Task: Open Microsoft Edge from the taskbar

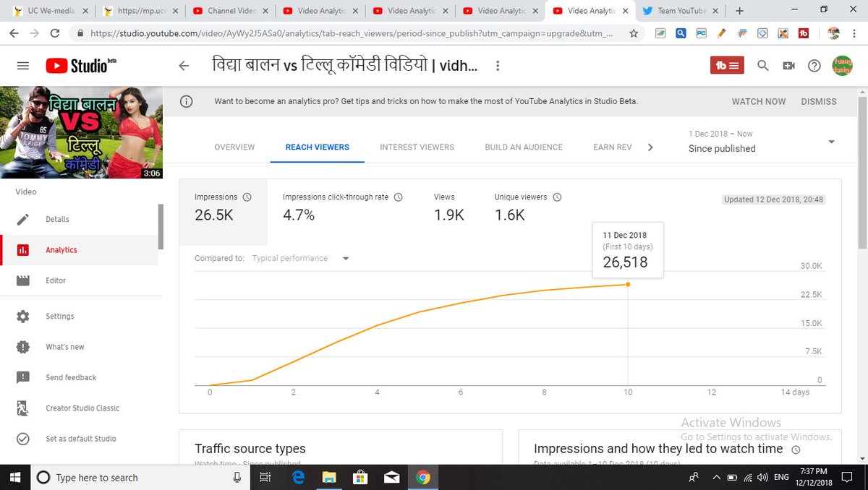Action: click(299, 477)
